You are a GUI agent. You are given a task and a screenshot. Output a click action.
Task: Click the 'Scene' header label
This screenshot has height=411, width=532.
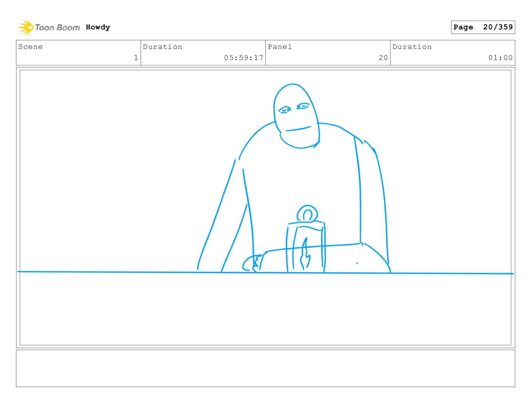[x=30, y=47]
